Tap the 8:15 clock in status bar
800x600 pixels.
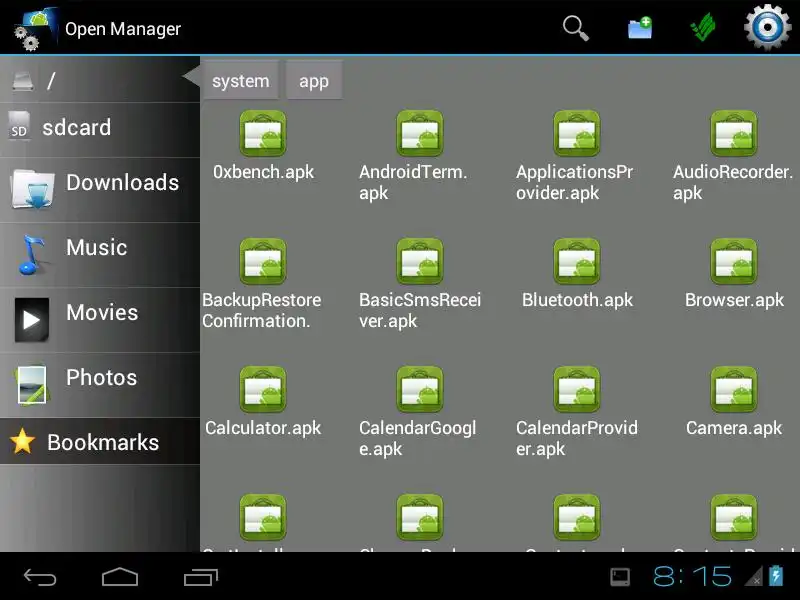point(692,577)
